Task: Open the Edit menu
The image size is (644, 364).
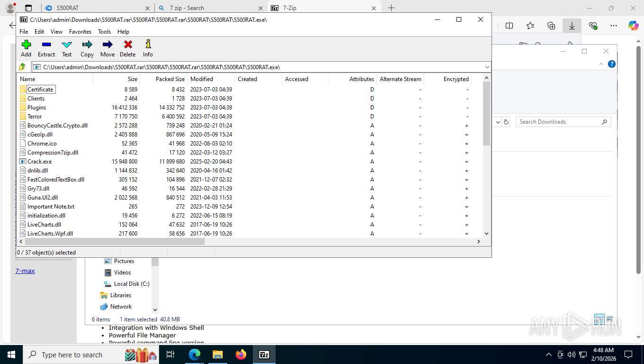Action: (x=39, y=32)
